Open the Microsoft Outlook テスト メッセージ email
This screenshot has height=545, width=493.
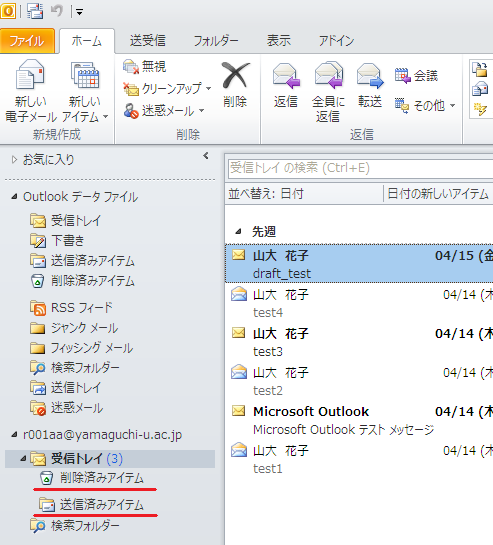(359, 420)
